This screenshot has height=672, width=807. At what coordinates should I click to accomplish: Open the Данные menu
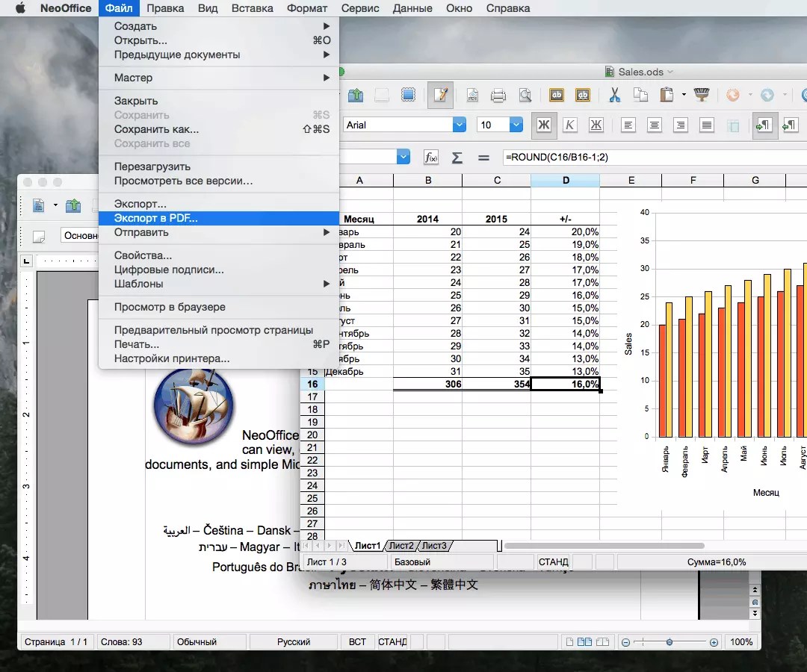tap(412, 8)
